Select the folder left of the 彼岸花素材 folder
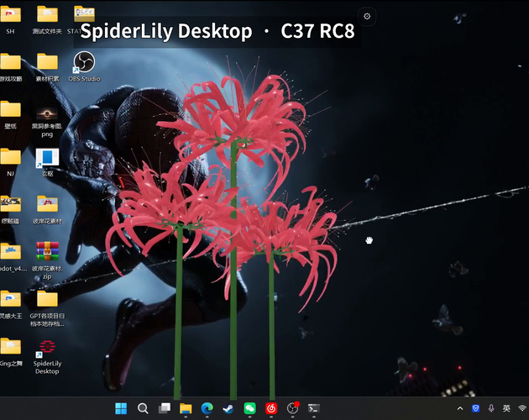This screenshot has width=529, height=420. pyautogui.click(x=10, y=210)
